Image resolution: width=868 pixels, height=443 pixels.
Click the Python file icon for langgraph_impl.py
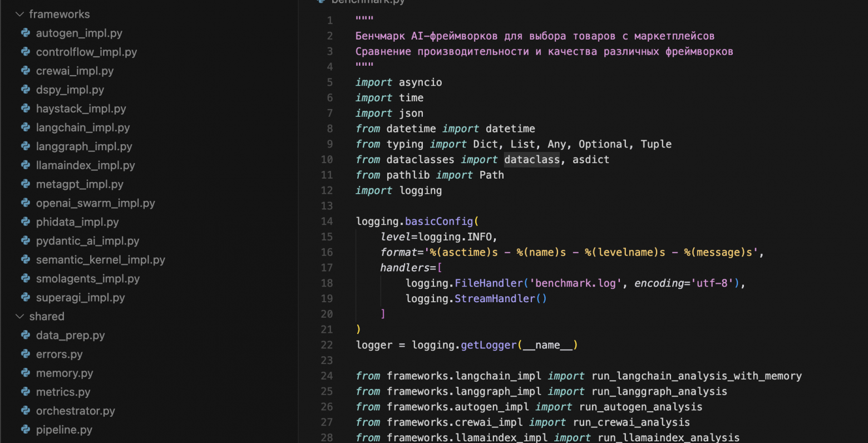pyautogui.click(x=26, y=146)
